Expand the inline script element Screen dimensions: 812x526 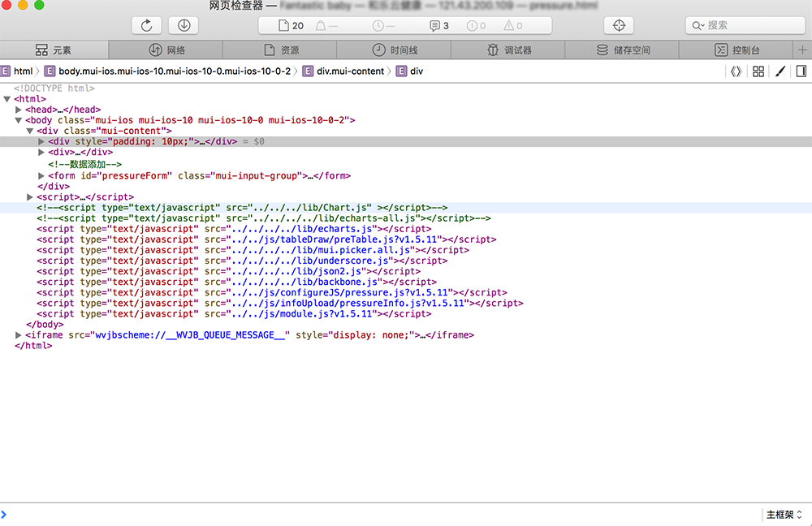29,197
